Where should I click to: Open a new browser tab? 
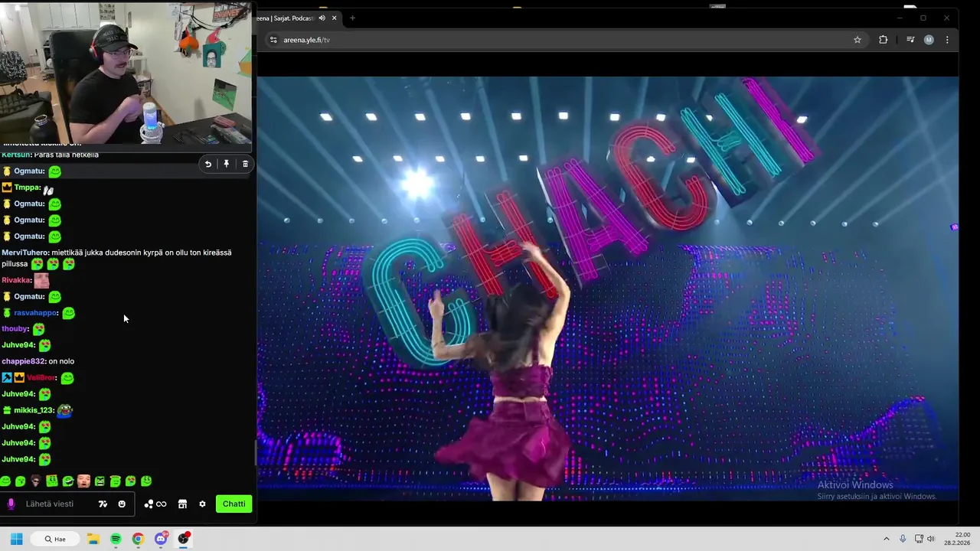(x=352, y=18)
